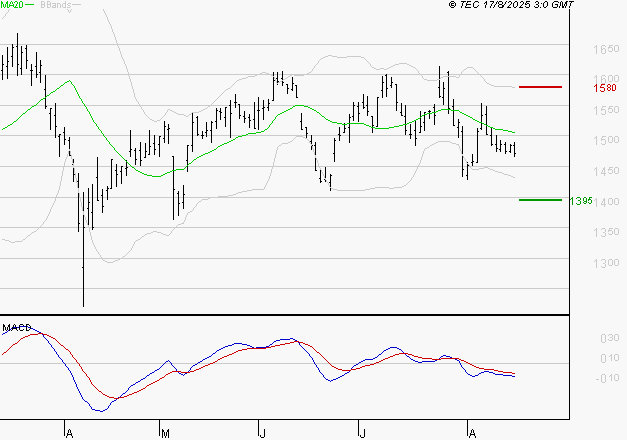Click the BBands legend label

(56, 5)
